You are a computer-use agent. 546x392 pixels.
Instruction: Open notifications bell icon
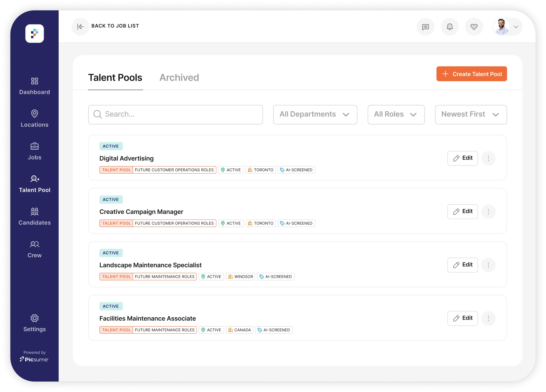pyautogui.click(x=450, y=27)
